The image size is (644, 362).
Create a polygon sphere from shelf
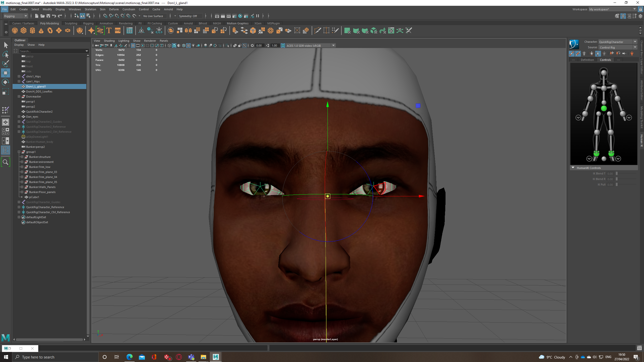tap(15, 31)
